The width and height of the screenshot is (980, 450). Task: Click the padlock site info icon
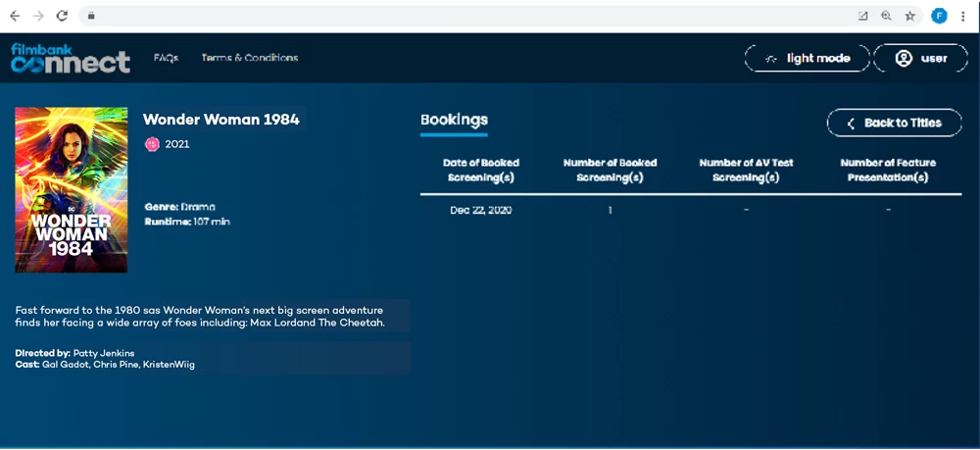coord(91,16)
